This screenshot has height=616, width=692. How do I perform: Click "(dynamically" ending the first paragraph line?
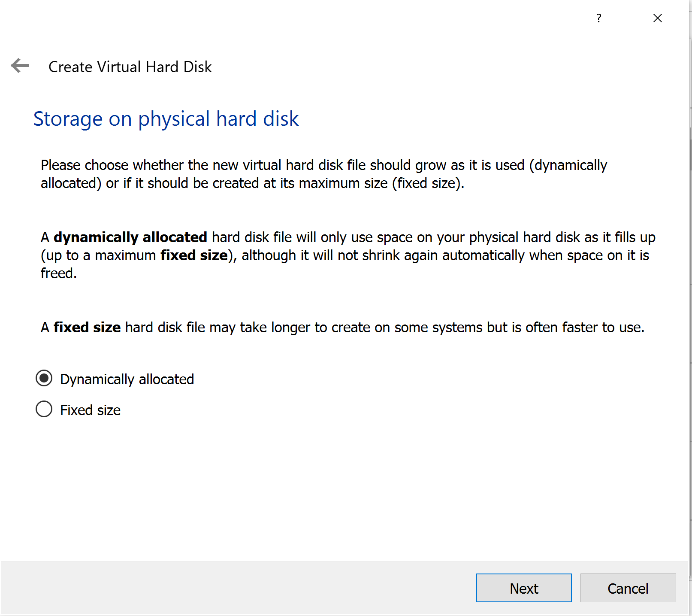pyautogui.click(x=568, y=165)
